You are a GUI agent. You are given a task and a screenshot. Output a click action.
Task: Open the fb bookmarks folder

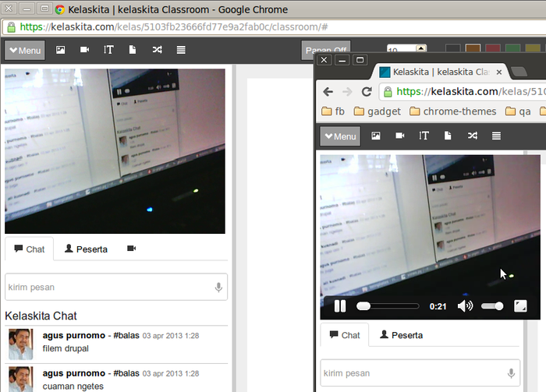pyautogui.click(x=333, y=111)
